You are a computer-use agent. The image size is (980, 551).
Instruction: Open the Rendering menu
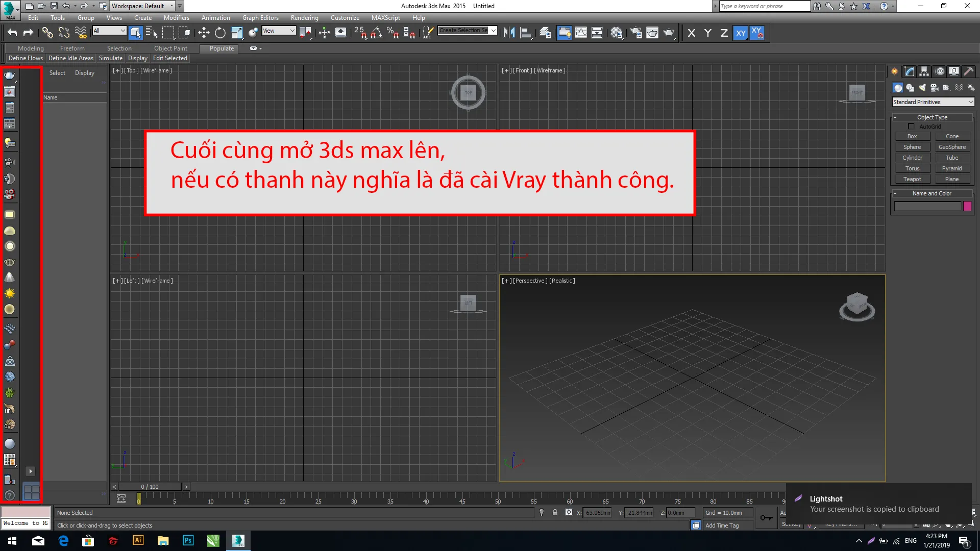coord(304,18)
